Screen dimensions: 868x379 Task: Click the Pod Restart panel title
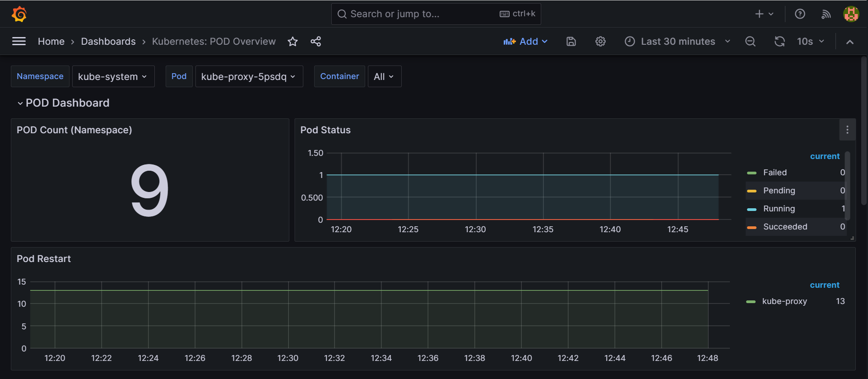point(44,259)
